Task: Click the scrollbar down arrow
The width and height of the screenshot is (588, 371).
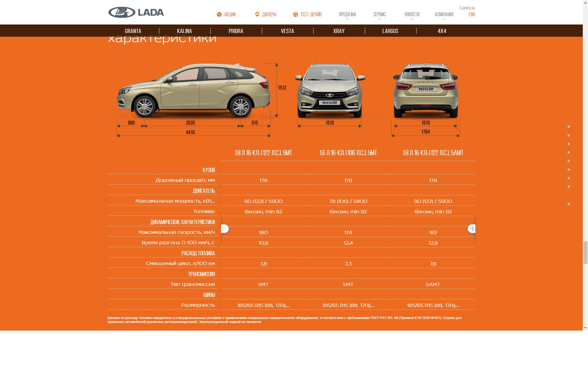Action: pyautogui.click(x=585, y=328)
